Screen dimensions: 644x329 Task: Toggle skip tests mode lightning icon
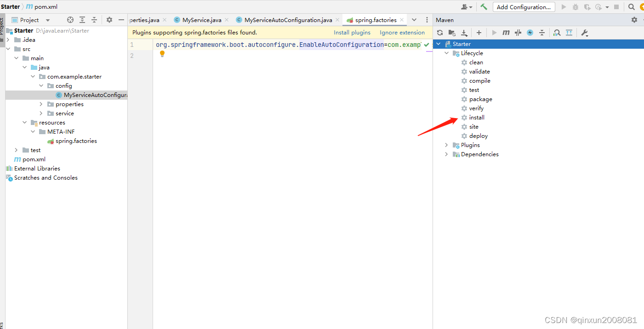(x=530, y=33)
